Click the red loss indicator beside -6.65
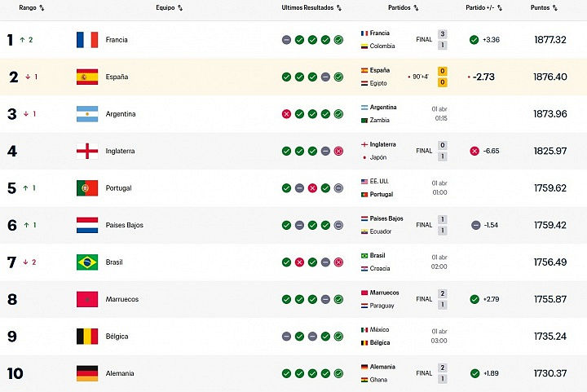 click(474, 151)
